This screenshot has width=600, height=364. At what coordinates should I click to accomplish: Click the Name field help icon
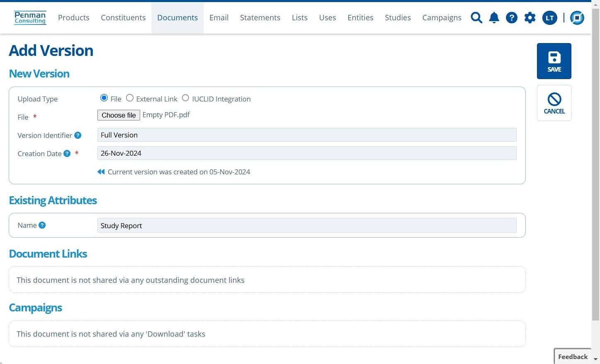pyautogui.click(x=42, y=225)
